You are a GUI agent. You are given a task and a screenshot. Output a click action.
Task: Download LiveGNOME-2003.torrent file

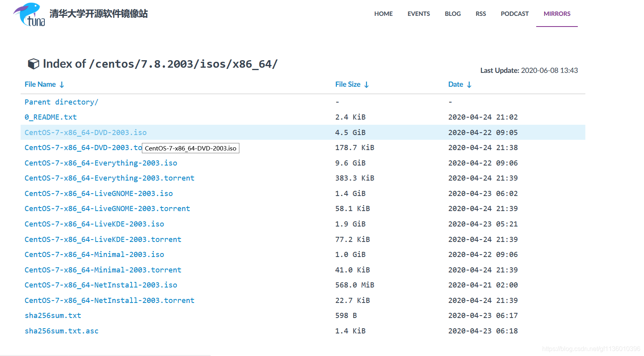pyautogui.click(x=107, y=209)
